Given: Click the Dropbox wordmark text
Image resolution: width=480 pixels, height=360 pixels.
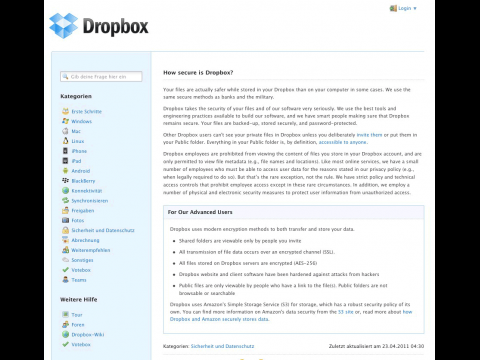Looking at the screenshot, I should tap(115, 27).
